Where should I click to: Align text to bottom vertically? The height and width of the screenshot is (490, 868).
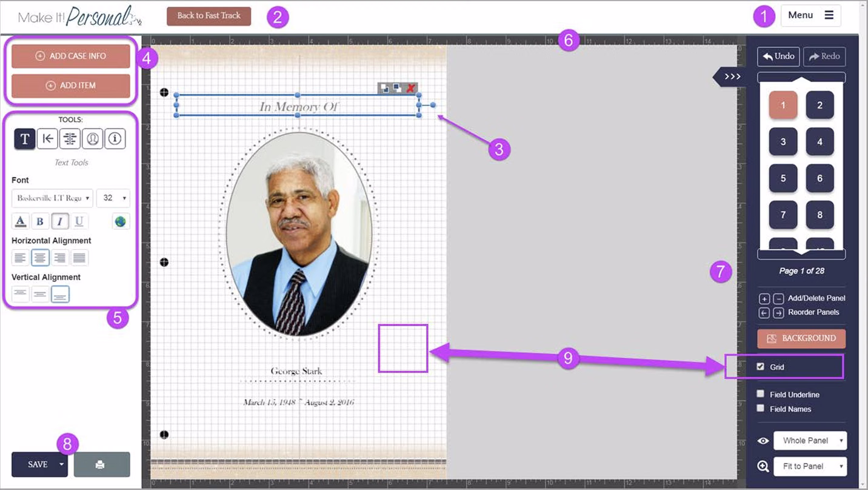[x=60, y=294]
